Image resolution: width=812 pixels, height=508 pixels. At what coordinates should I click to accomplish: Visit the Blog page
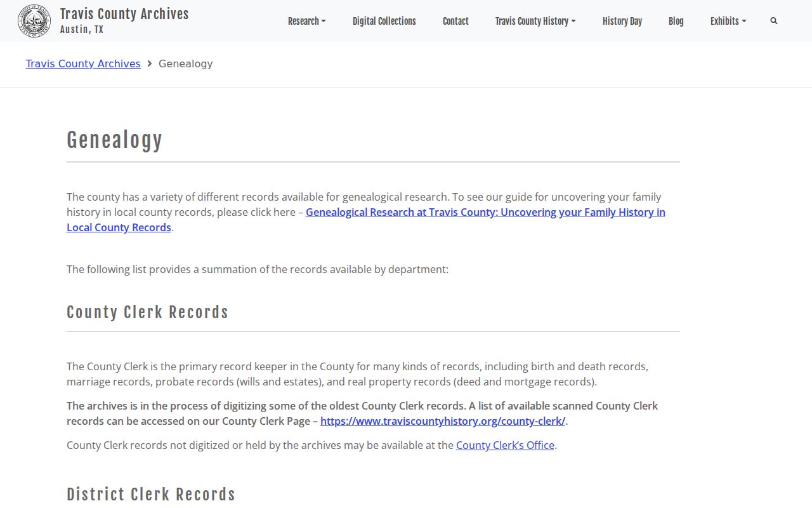[x=676, y=21]
